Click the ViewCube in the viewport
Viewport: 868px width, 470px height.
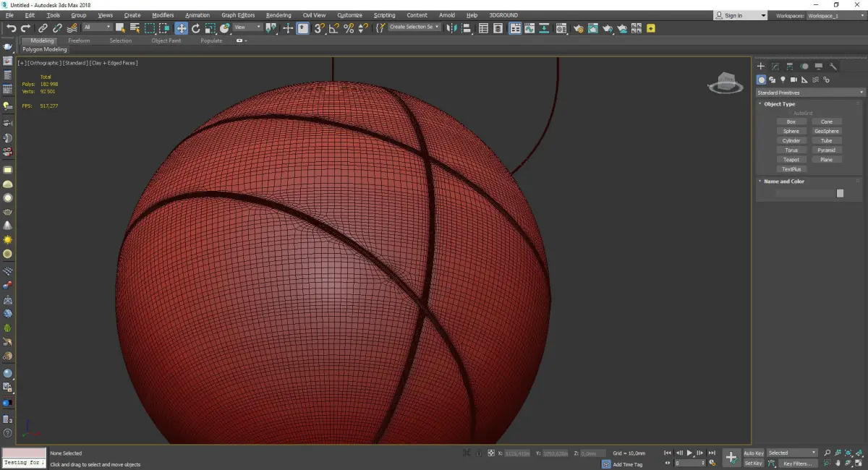click(x=726, y=82)
